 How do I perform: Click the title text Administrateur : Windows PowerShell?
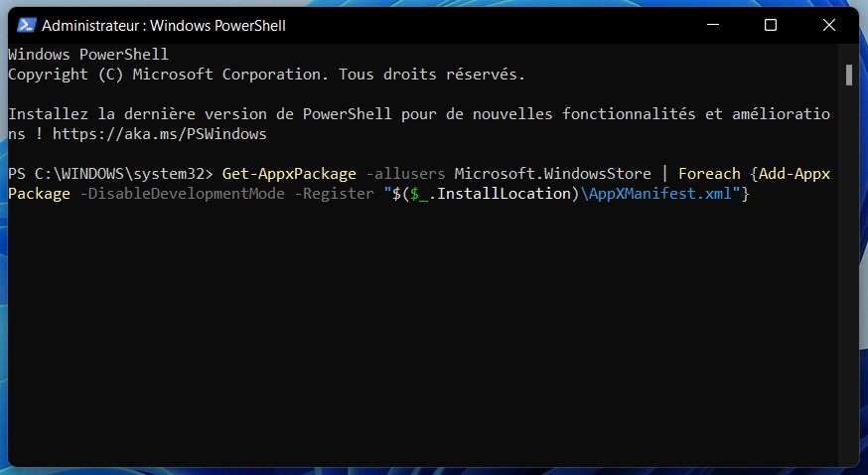[x=164, y=25]
